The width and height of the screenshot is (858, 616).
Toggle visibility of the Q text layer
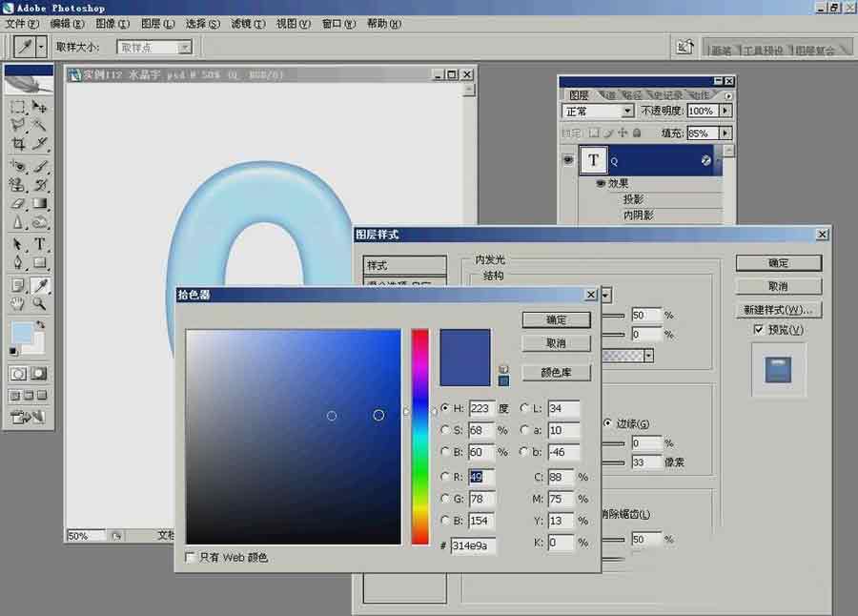[567, 160]
